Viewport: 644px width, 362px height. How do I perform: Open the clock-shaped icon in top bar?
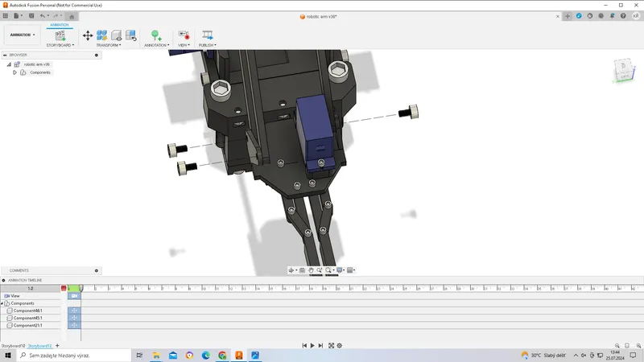601,16
